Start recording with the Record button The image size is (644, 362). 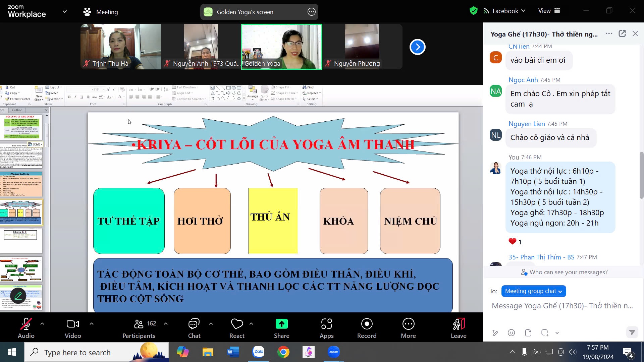(x=367, y=328)
